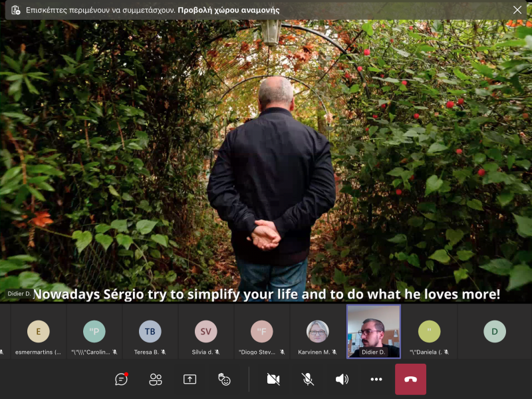Show the participants list
This screenshot has height=399, width=532.
pos(156,379)
